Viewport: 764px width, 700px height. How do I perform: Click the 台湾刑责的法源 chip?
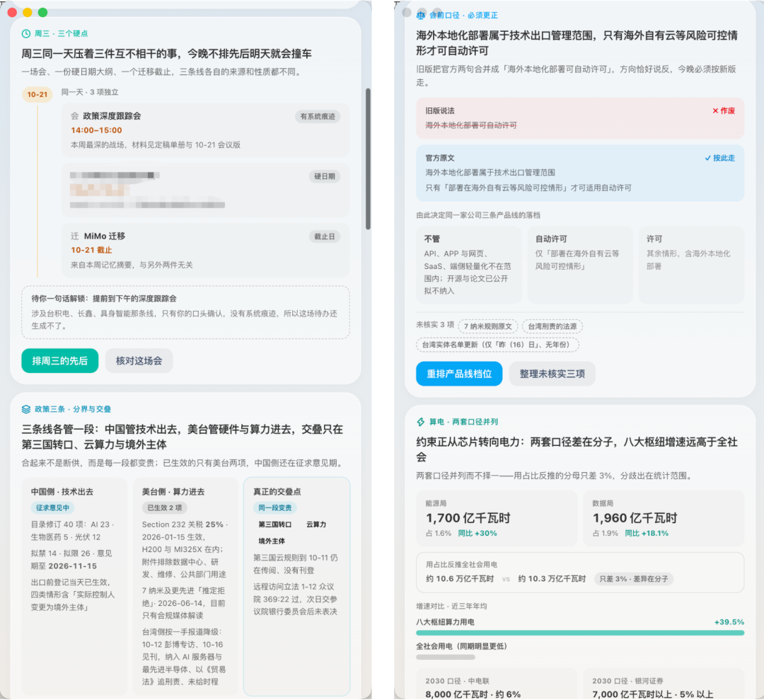coord(552,326)
